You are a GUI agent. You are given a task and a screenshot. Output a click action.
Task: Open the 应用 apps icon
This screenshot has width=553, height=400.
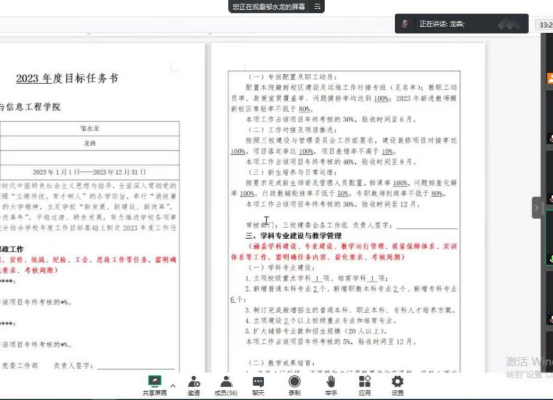365,386
